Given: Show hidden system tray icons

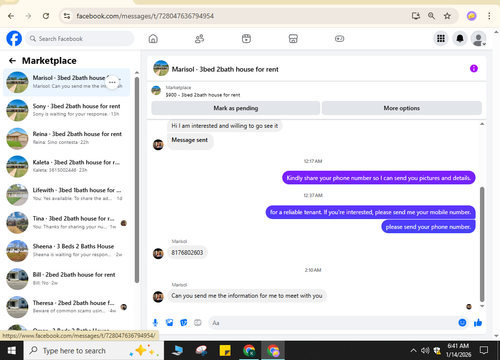Looking at the screenshot, I should point(413,350).
